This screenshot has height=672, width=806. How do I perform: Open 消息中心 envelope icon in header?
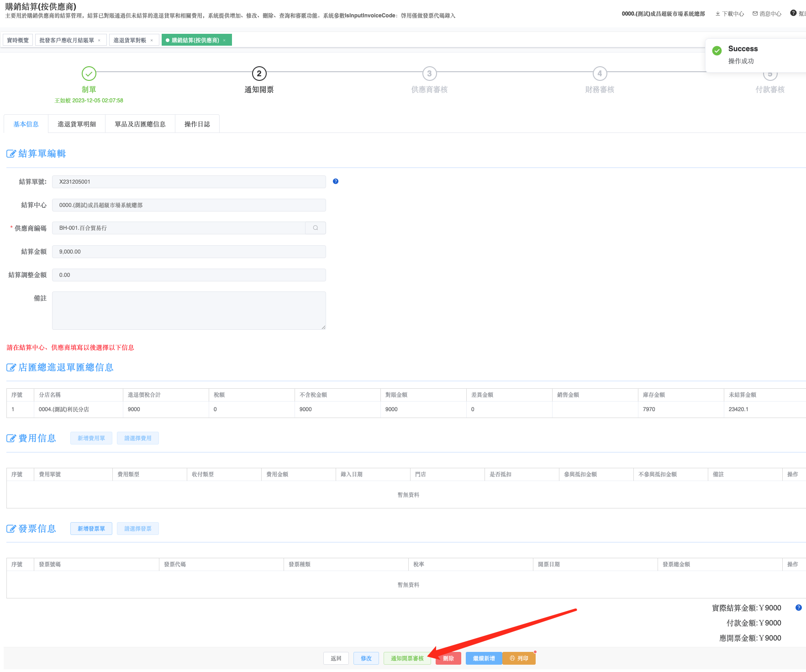click(755, 14)
